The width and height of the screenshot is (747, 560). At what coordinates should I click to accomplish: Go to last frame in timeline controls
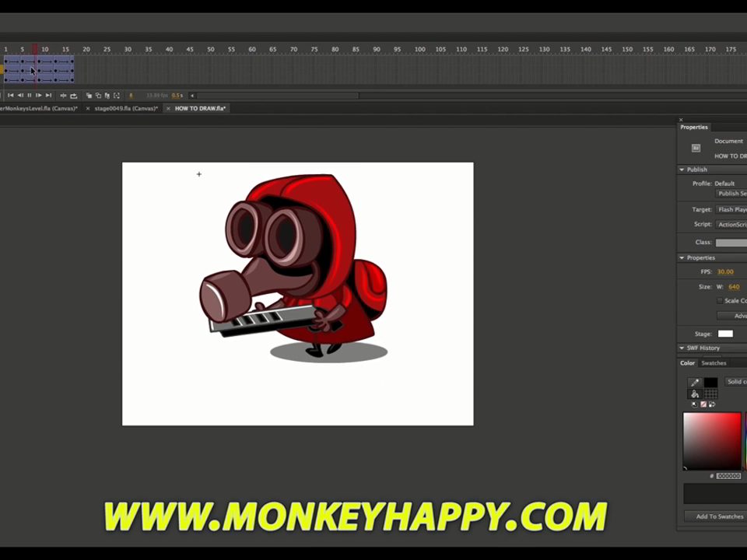[x=48, y=95]
